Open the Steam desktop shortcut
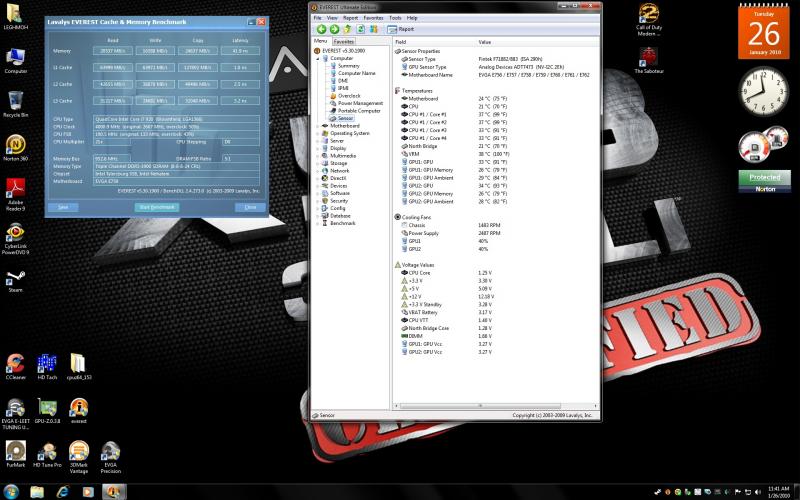 [x=15, y=281]
